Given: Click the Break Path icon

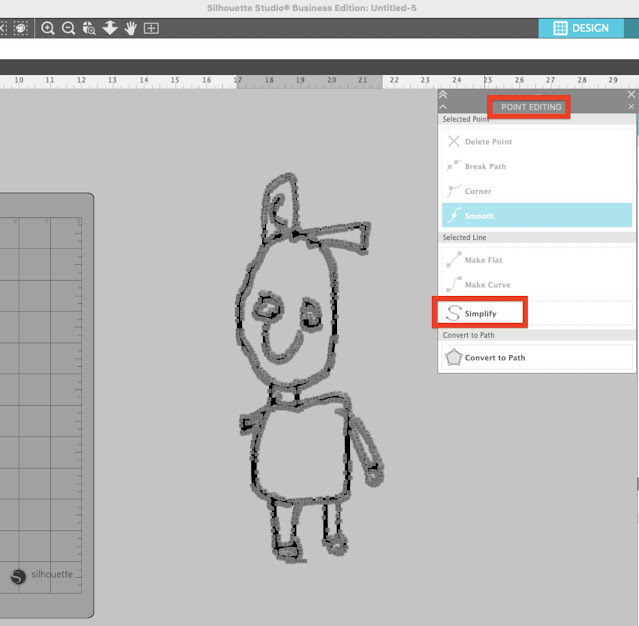Looking at the screenshot, I should pyautogui.click(x=454, y=166).
